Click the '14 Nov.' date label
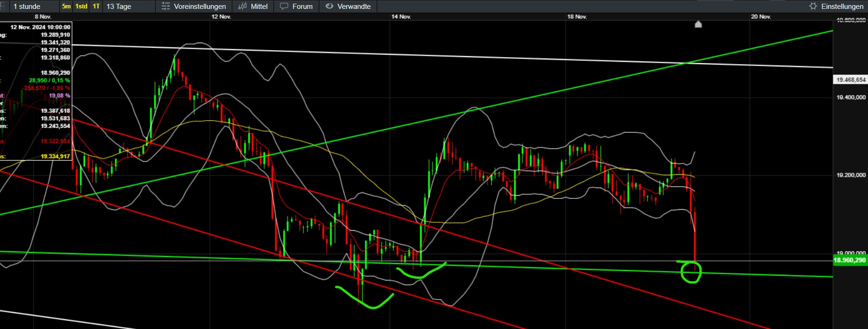Screen dimensions: 868x329 [x=401, y=17]
